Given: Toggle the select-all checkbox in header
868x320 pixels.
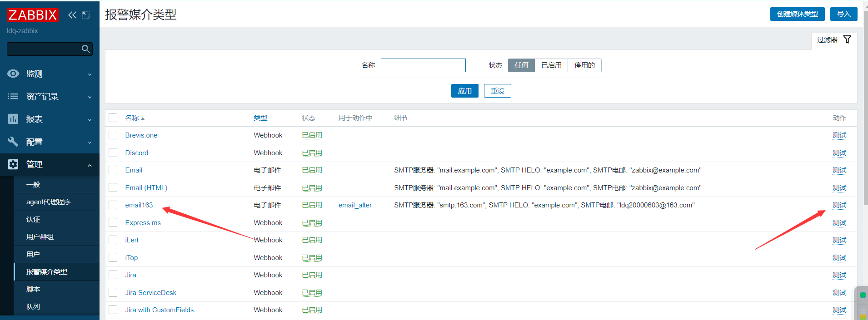Looking at the screenshot, I should click(113, 118).
